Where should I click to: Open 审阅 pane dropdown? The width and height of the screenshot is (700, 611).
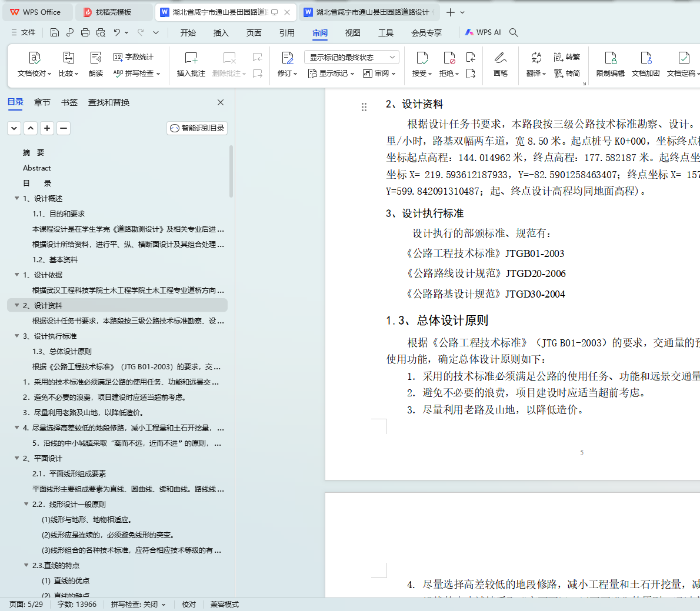(x=379, y=73)
